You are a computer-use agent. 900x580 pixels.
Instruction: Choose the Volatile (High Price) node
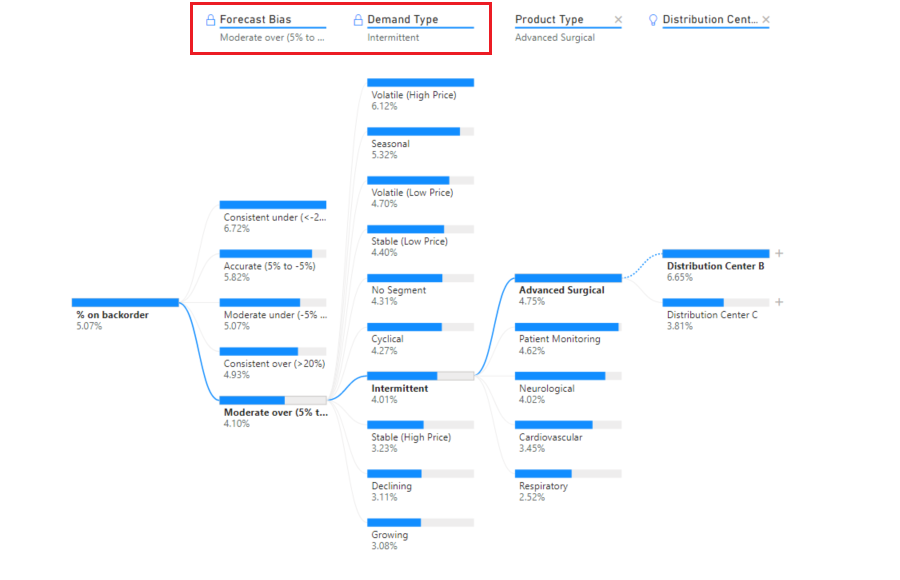tap(421, 95)
